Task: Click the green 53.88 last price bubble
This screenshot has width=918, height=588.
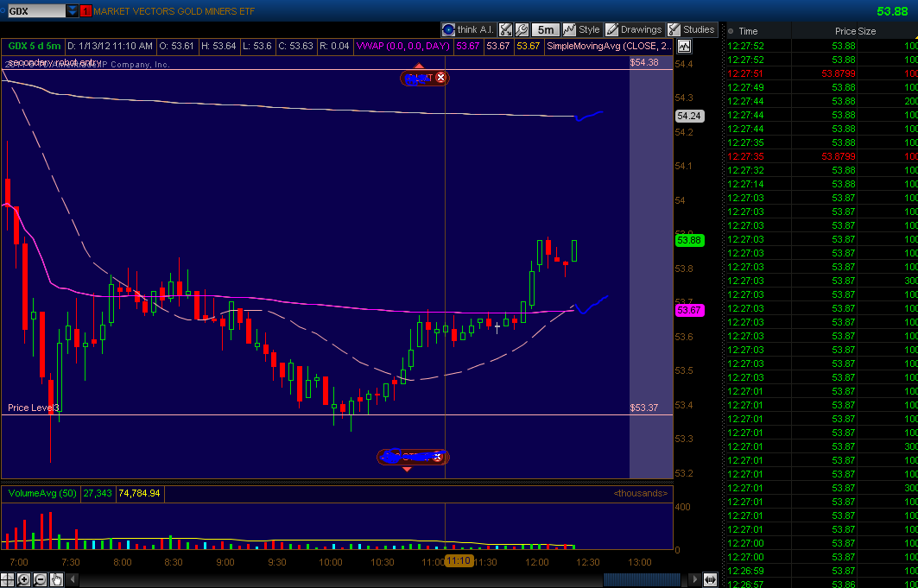Action: (x=689, y=240)
